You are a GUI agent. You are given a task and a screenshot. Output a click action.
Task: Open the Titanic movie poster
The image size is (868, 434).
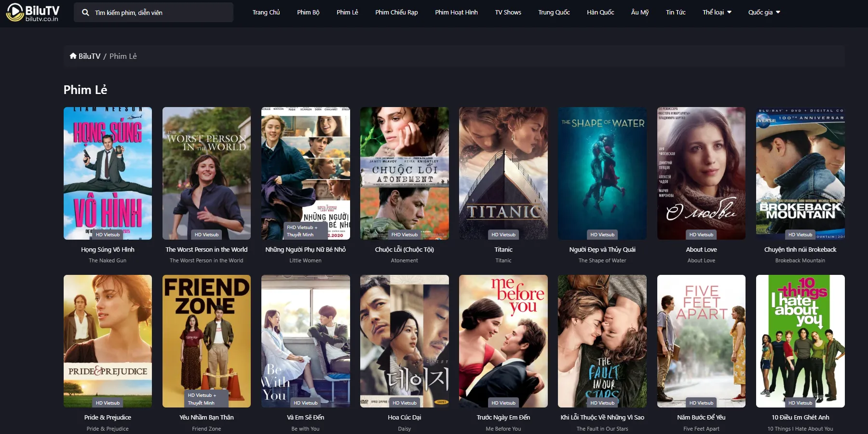click(x=503, y=173)
